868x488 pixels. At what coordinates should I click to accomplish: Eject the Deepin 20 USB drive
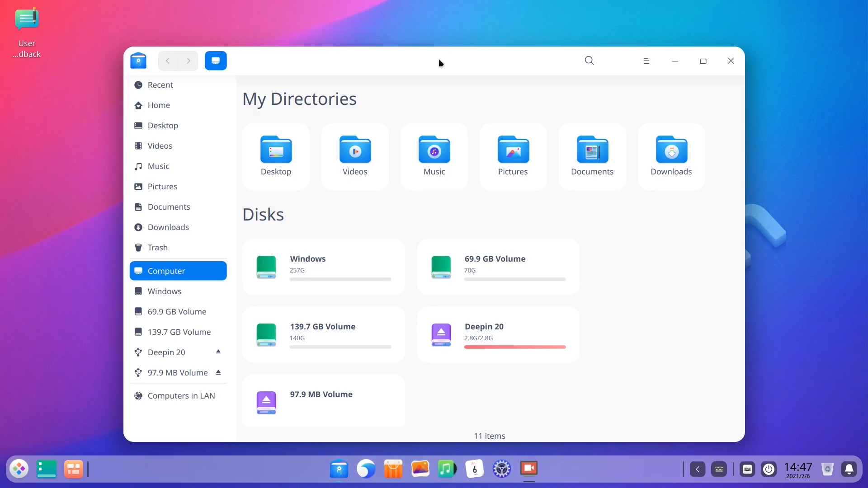tap(218, 352)
